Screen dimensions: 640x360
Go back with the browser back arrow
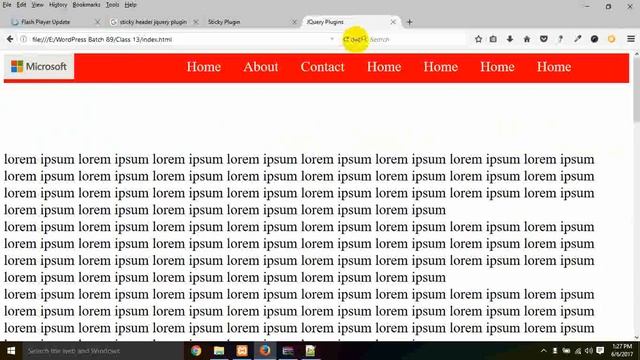click(10, 39)
